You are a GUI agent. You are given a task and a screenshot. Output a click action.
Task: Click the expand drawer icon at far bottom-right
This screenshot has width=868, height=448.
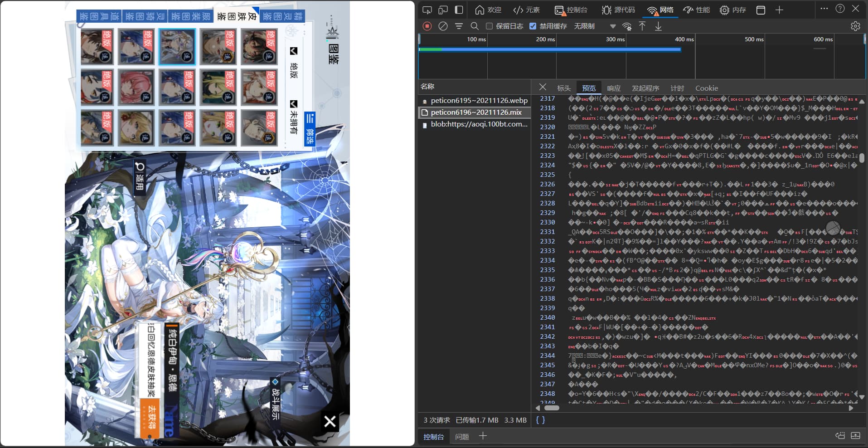tap(855, 436)
